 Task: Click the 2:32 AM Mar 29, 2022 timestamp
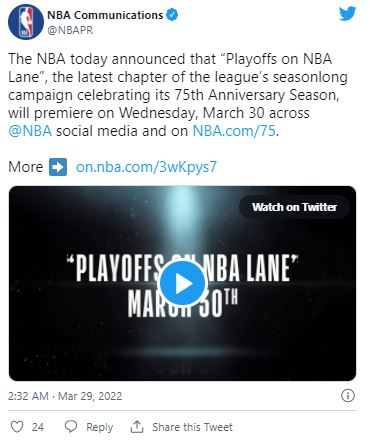tap(65, 396)
